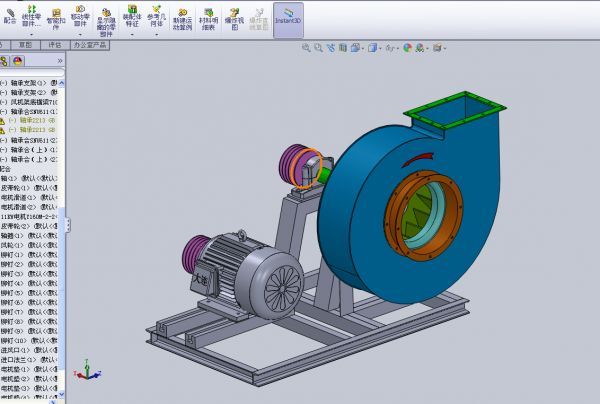
Task: Select the 11KW电机 motor component
Action: click(29, 217)
